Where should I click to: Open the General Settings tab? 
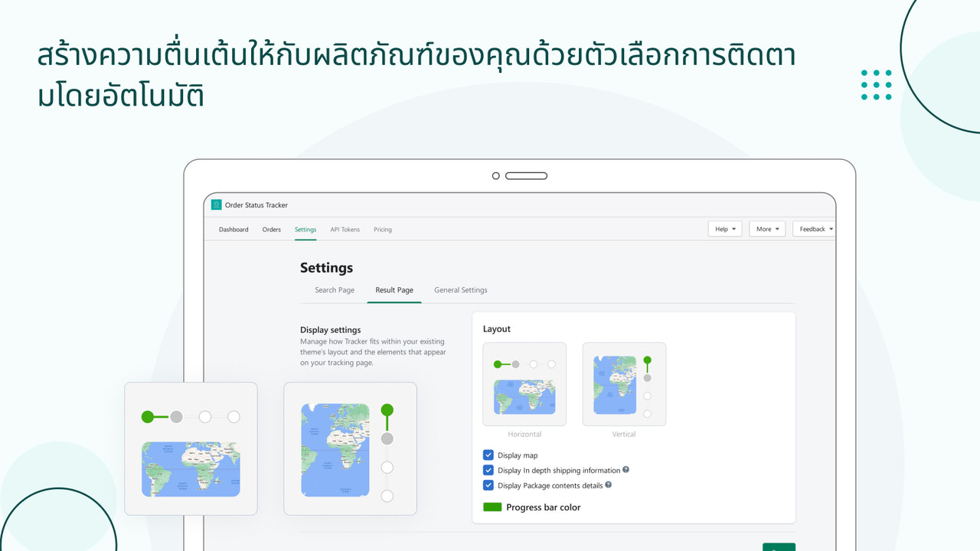tap(461, 290)
